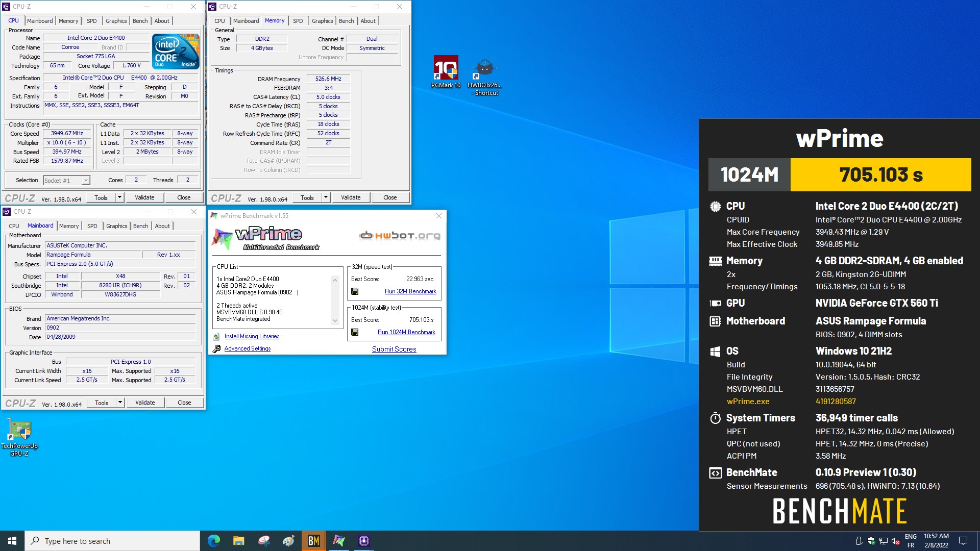The height and width of the screenshot is (551, 980).
Task: Click the ENG FR language indicator
Action: click(x=911, y=541)
